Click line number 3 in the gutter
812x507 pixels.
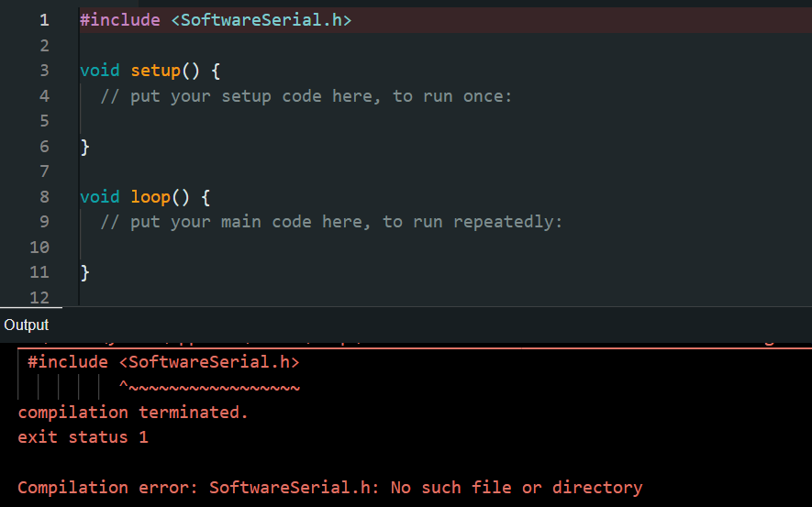(44, 71)
